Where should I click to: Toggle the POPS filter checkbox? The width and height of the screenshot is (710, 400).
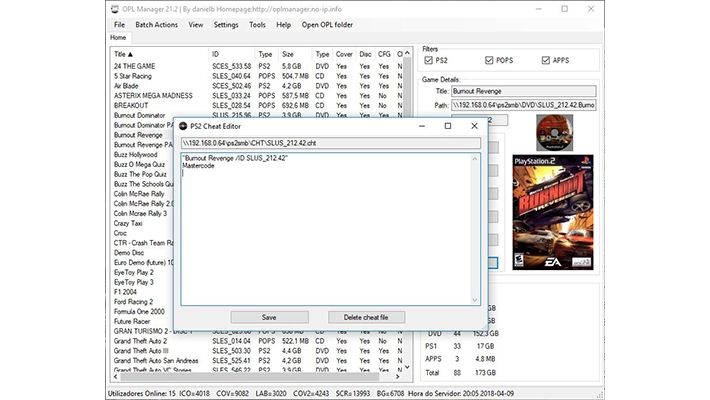click(489, 60)
